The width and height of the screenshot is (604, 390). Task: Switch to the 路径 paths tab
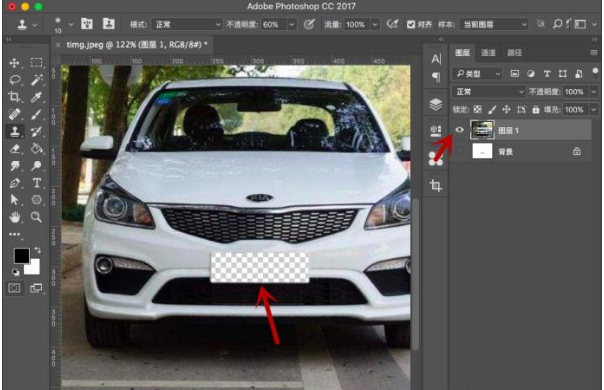[514, 53]
